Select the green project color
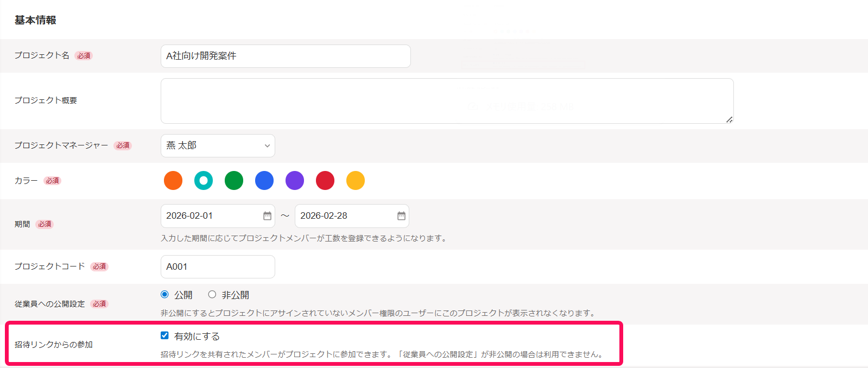Image resolution: width=868 pixels, height=368 pixels. pyautogui.click(x=234, y=181)
